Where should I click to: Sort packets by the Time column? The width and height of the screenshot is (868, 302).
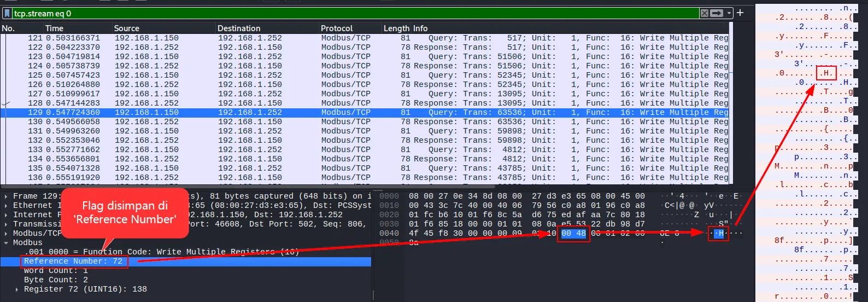pyautogui.click(x=54, y=28)
